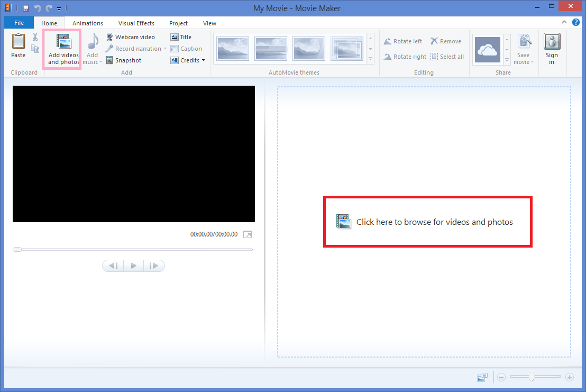Click the zoom in plus button

point(570,377)
